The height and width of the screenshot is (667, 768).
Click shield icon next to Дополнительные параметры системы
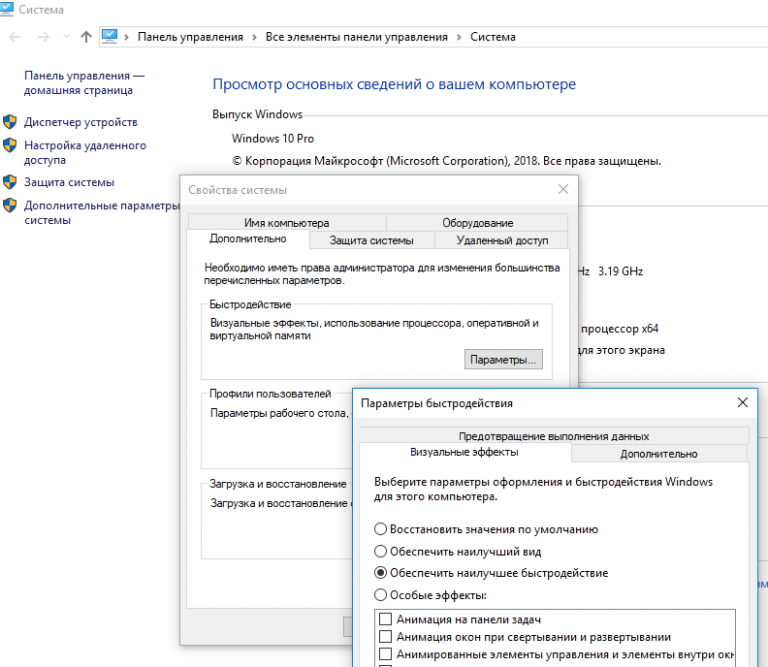click(x=10, y=205)
